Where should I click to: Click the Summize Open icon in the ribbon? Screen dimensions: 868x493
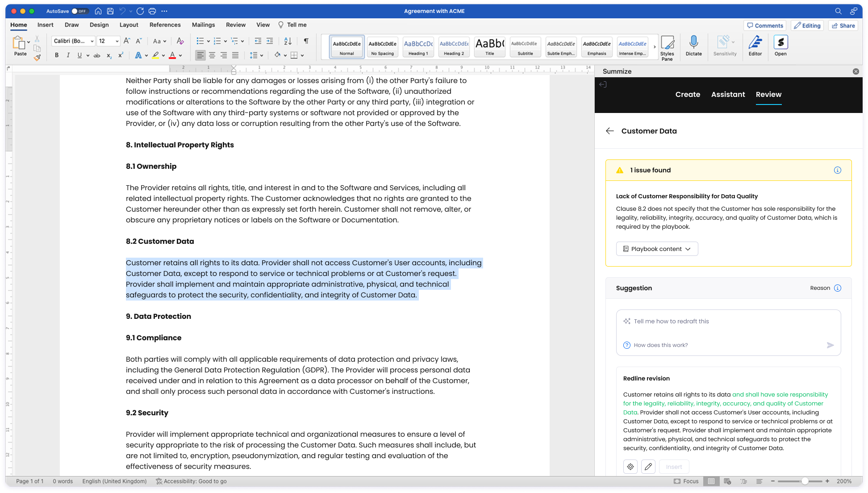(x=780, y=46)
